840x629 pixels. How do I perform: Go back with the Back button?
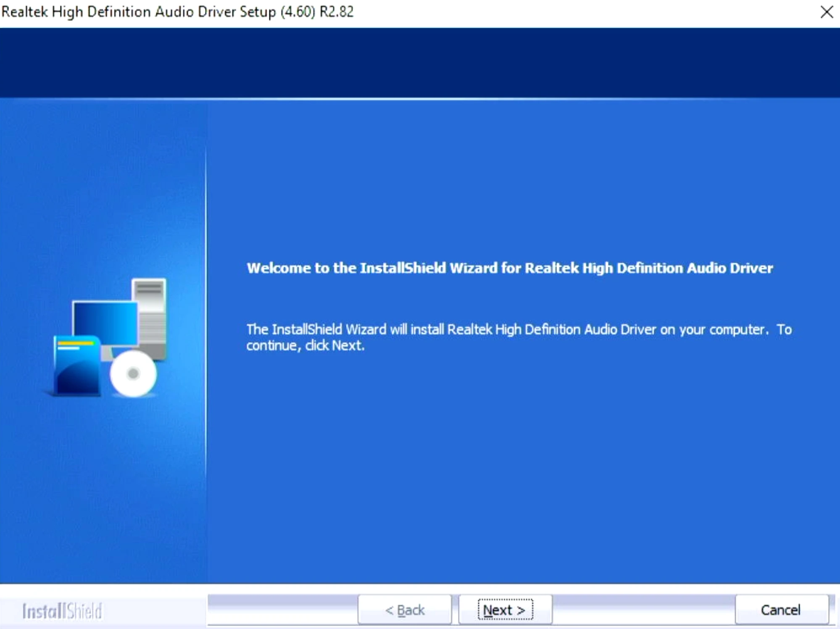pyautogui.click(x=405, y=609)
